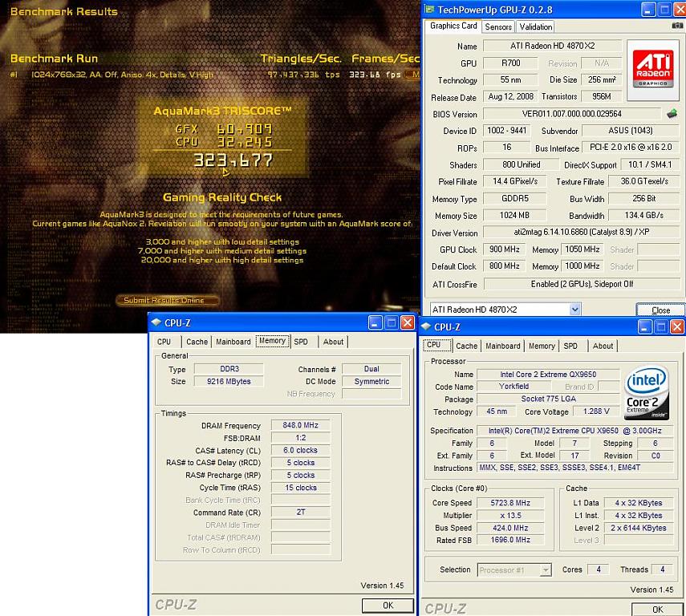Image resolution: width=686 pixels, height=616 pixels.
Task: Open the Validation tab in GPU-Z
Action: [x=535, y=26]
